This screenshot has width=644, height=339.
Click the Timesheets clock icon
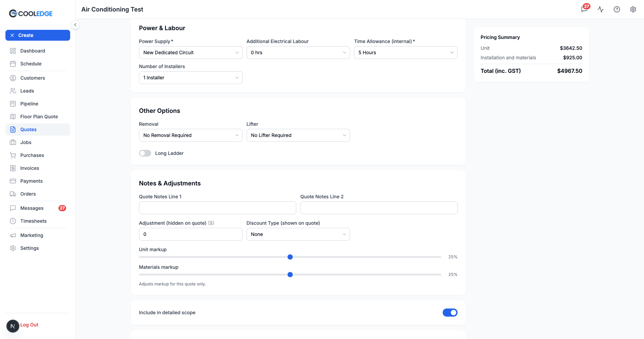13,221
